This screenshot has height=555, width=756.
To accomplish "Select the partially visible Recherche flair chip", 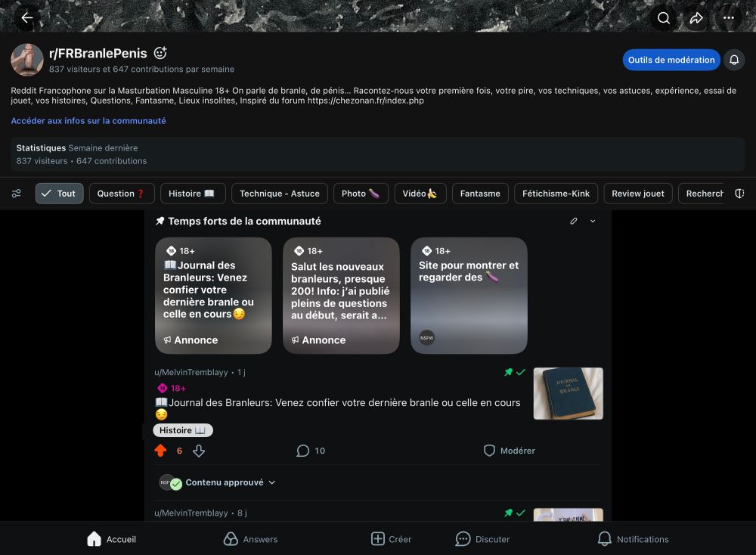I will pyautogui.click(x=702, y=194).
